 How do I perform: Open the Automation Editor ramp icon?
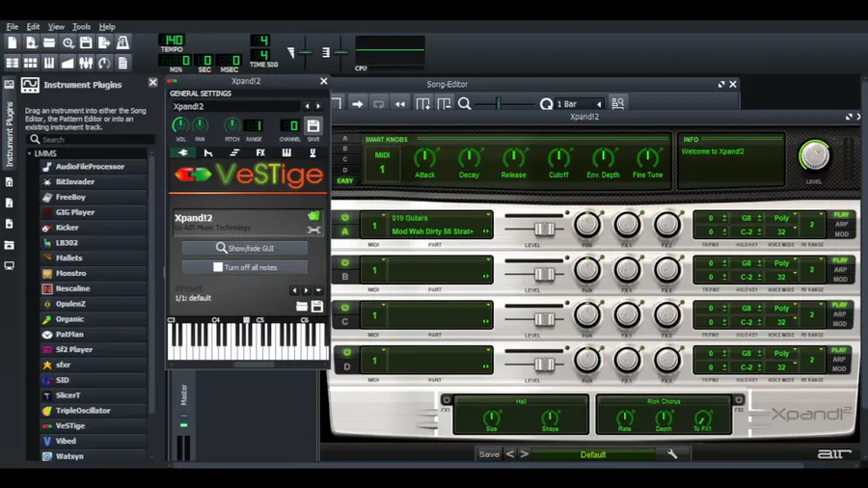(x=68, y=63)
